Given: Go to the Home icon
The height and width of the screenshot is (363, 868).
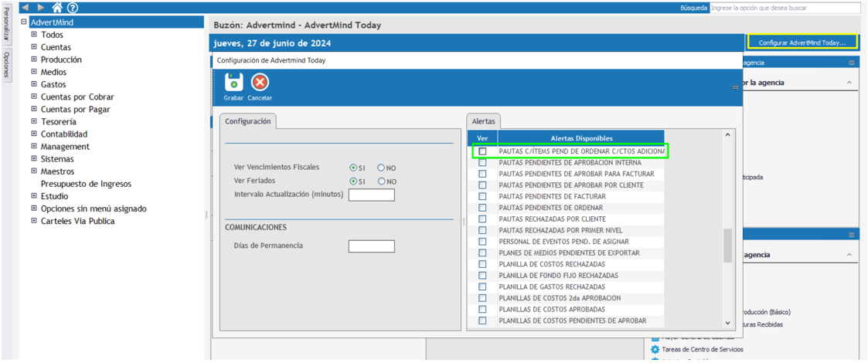Looking at the screenshot, I should [x=57, y=8].
